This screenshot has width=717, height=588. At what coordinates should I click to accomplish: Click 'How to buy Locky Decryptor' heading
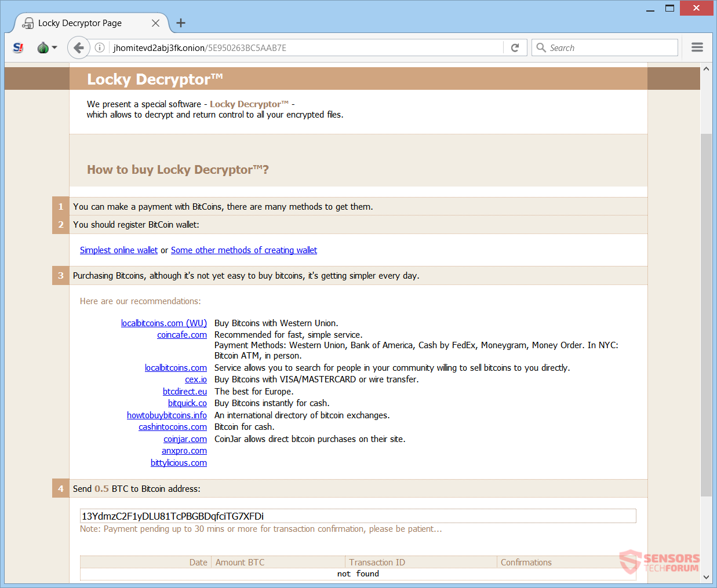click(x=178, y=170)
